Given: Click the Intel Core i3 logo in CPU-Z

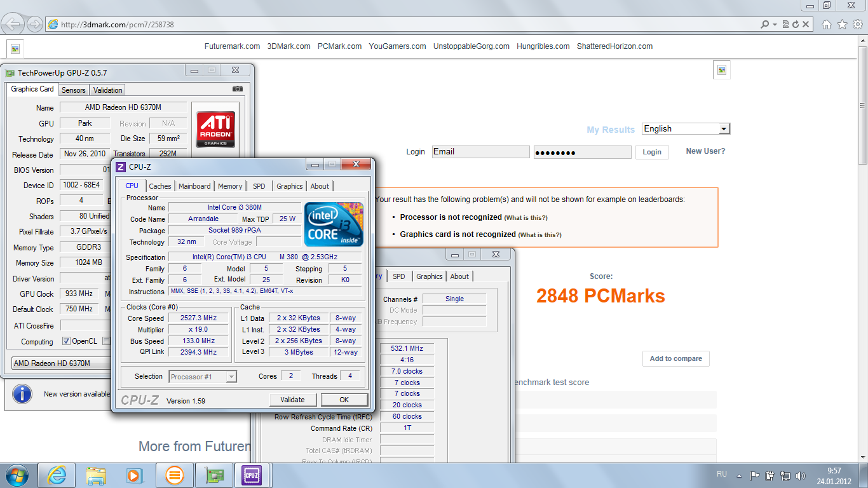Looking at the screenshot, I should point(334,224).
